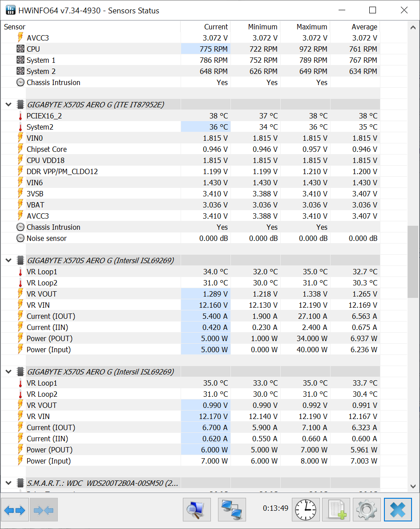Viewport: 420px width, 529px height.
Task: Click the Sensor column header
Action: coord(91,27)
